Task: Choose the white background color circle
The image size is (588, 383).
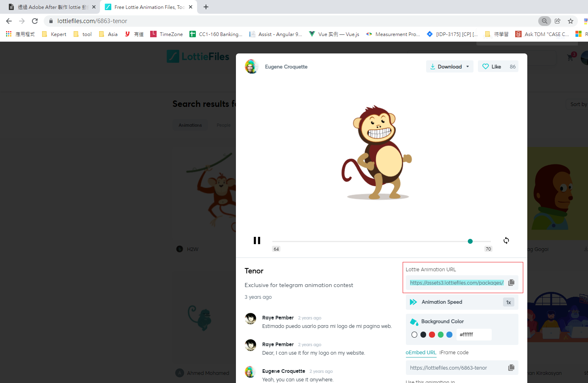Action: [x=414, y=335]
